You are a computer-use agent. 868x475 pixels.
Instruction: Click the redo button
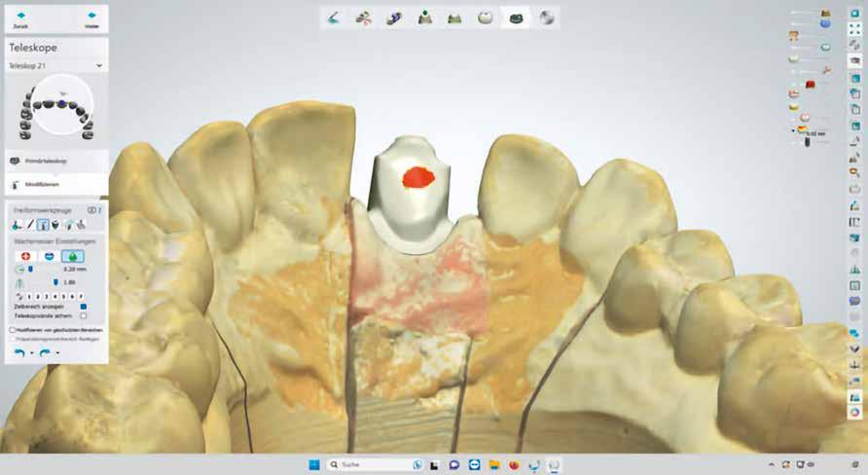(45, 352)
